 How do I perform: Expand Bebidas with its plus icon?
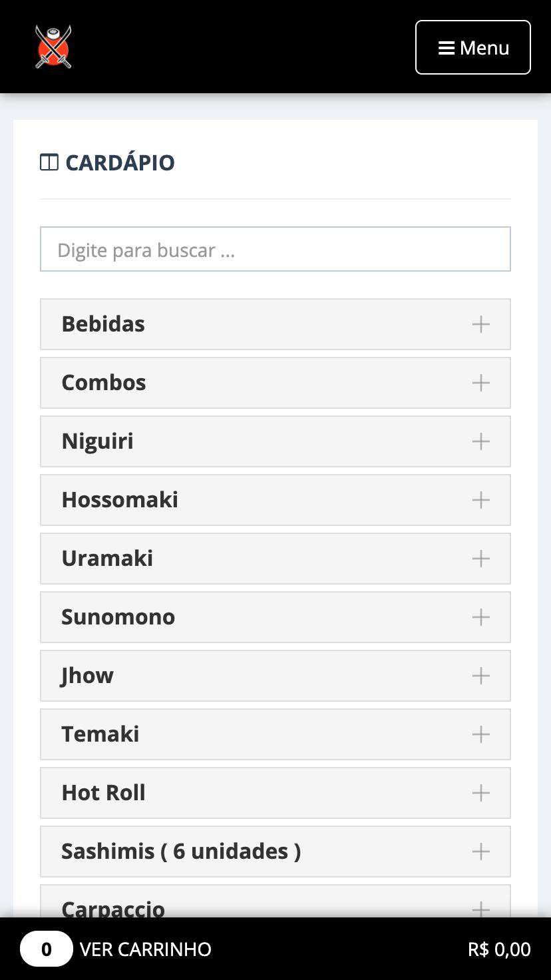[481, 324]
